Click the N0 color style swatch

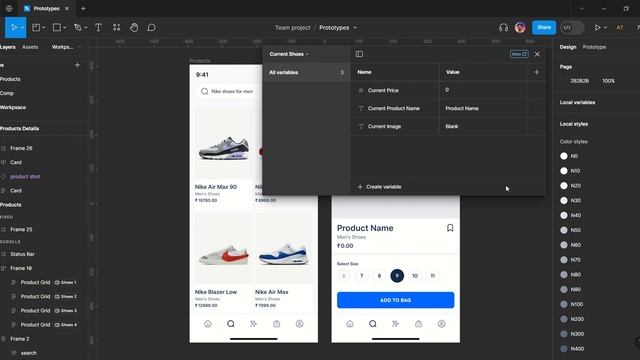pos(564,156)
